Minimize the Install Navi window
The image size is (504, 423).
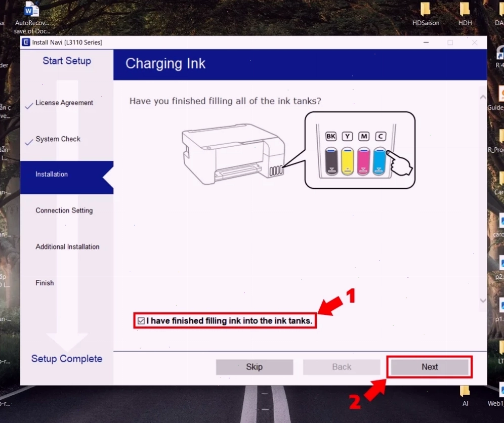(x=426, y=42)
